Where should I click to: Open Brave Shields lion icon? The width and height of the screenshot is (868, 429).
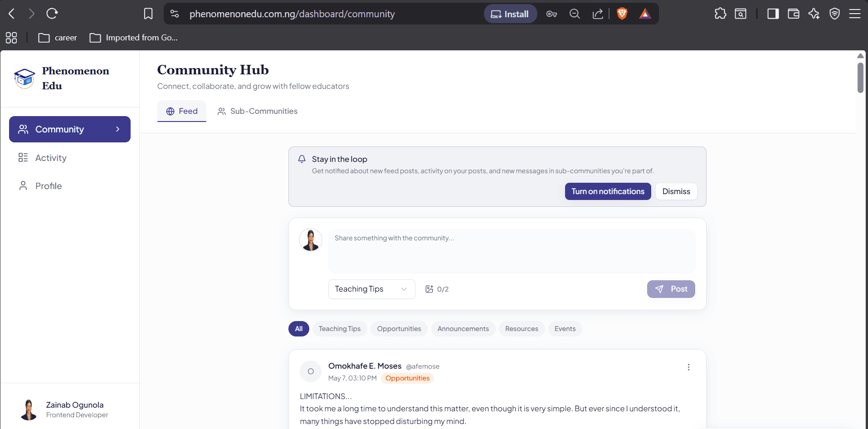622,14
